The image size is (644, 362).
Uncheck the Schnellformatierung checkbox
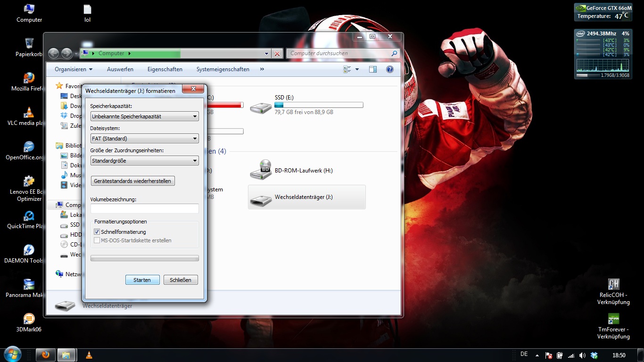tap(97, 232)
